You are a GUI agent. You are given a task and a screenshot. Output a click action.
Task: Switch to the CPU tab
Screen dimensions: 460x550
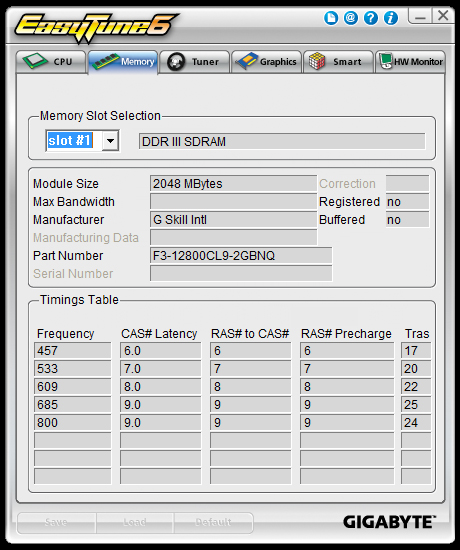pyautogui.click(x=51, y=62)
